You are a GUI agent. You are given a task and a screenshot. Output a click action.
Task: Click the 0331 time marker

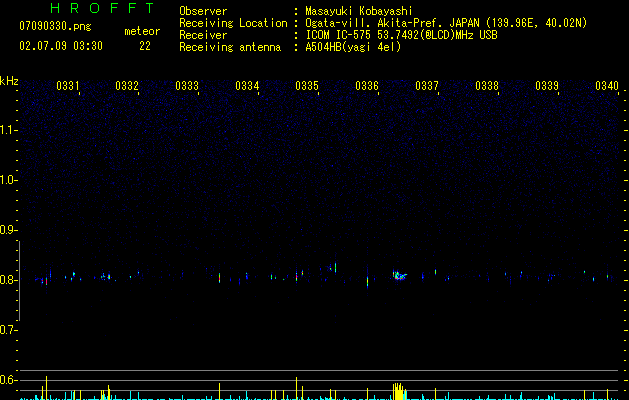[x=67, y=86]
